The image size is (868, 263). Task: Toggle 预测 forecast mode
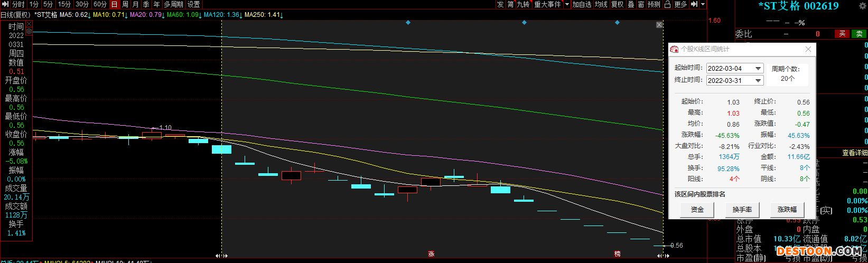click(654, 4)
